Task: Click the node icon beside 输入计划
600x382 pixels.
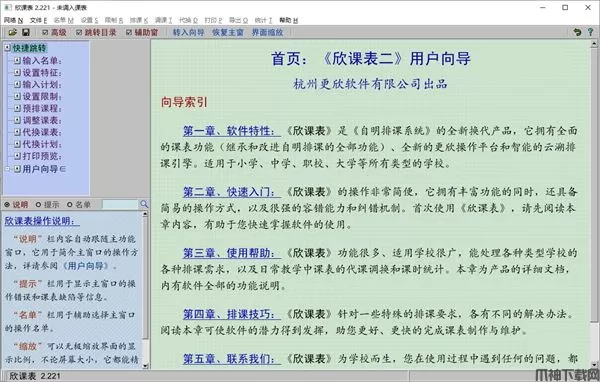Action: [x=17, y=84]
